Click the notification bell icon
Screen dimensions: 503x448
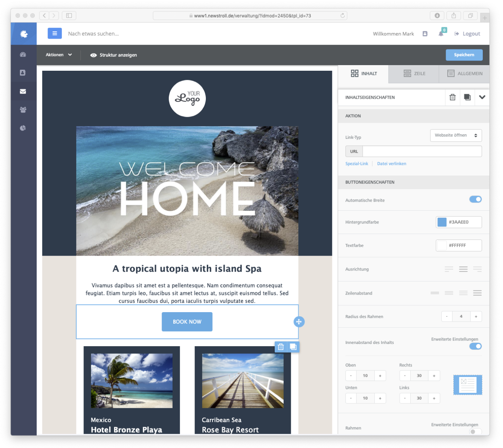tap(441, 34)
